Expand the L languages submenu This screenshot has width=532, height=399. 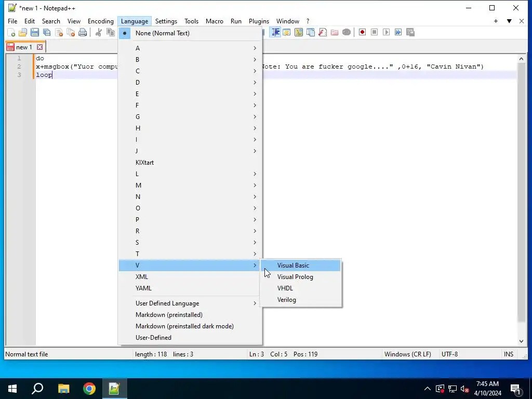click(x=190, y=174)
